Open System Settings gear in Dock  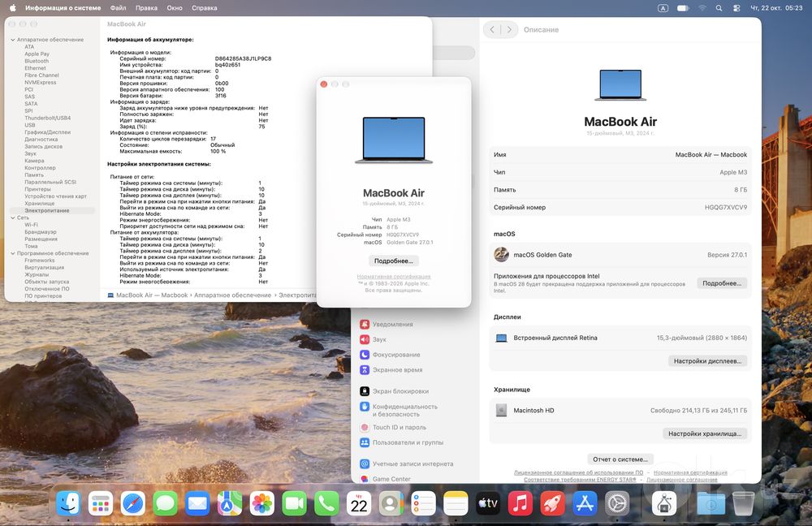617,502
